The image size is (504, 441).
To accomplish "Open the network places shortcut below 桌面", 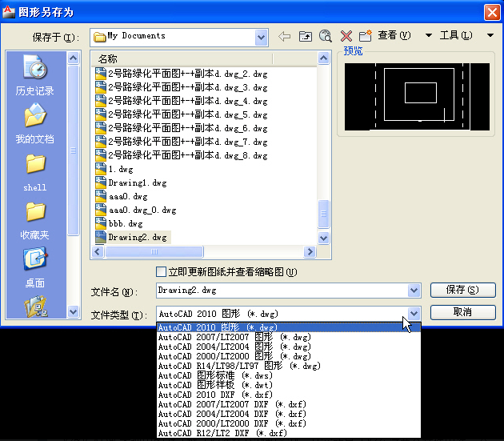I will coord(36,307).
